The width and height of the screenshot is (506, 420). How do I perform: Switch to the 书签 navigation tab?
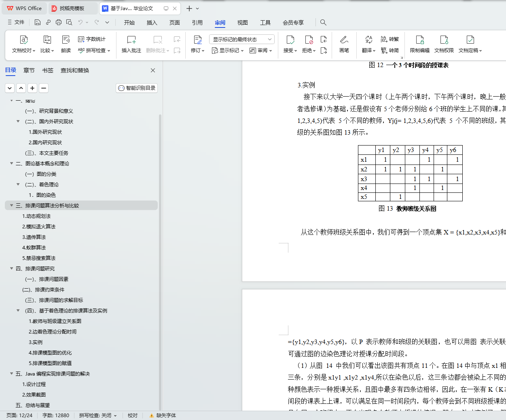pyautogui.click(x=48, y=70)
